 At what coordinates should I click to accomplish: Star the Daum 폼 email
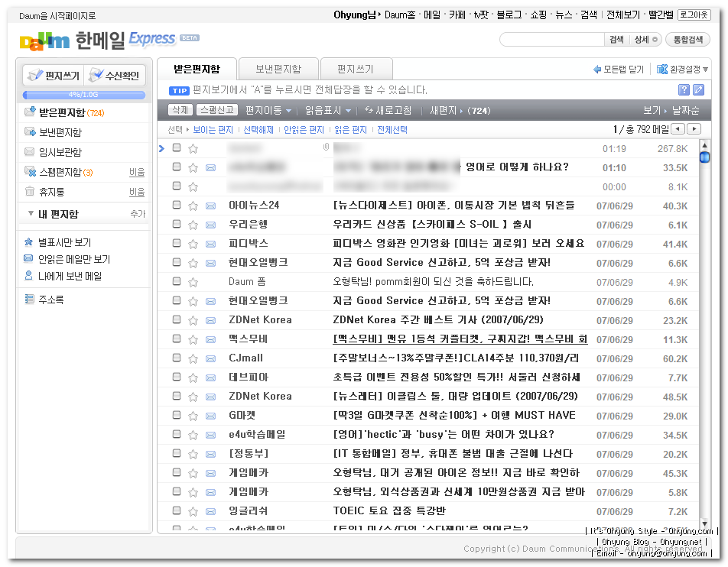tap(193, 282)
